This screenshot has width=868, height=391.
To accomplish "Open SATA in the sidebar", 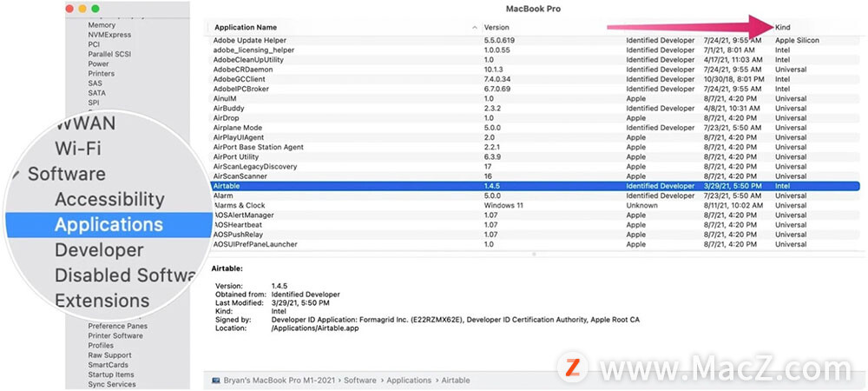I will (97, 93).
